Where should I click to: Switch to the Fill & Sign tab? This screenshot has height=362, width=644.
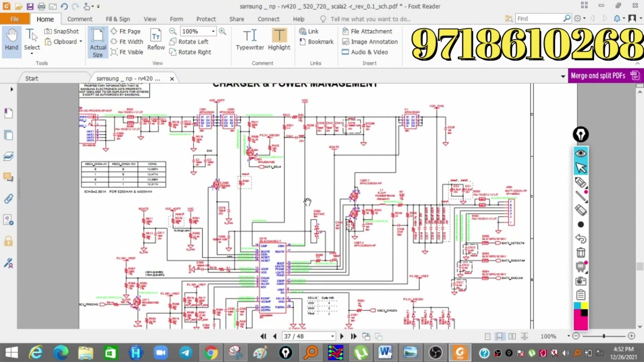(x=118, y=19)
